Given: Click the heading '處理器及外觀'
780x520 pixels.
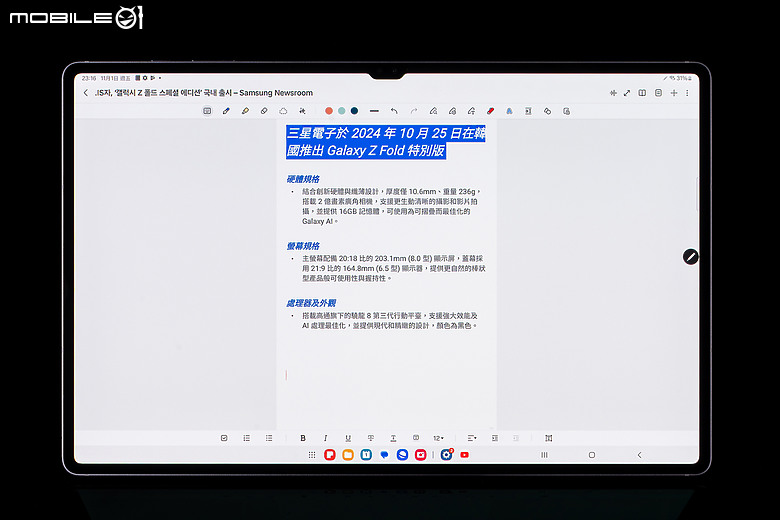Looking at the screenshot, I should pyautogui.click(x=311, y=303).
